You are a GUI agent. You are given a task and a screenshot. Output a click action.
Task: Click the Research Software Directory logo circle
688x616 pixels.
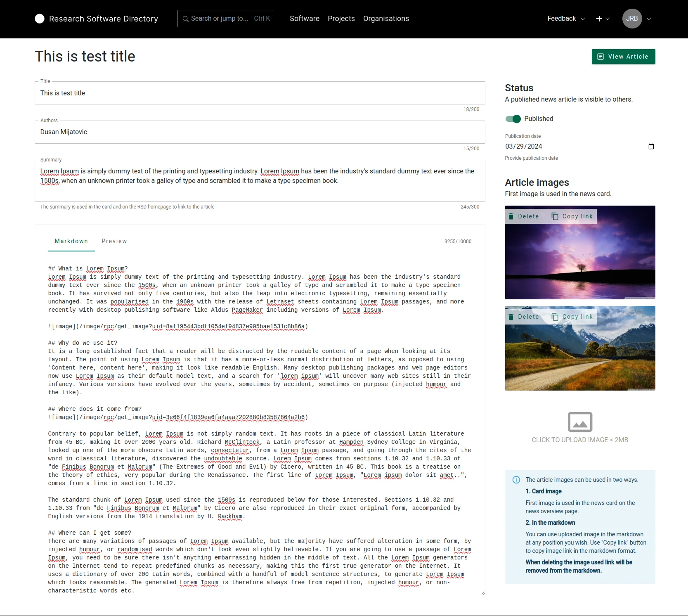(x=40, y=19)
